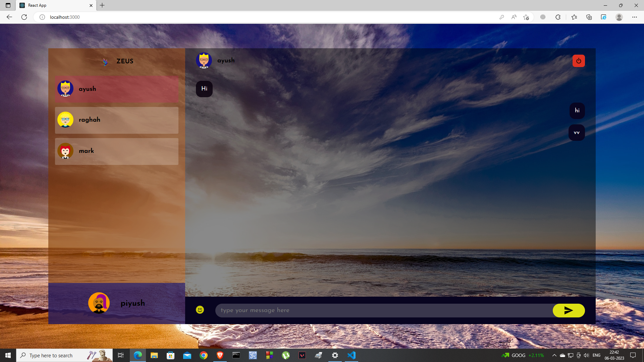This screenshot has width=644, height=362.
Task: Click piyush's profile avatar
Action: (99, 303)
